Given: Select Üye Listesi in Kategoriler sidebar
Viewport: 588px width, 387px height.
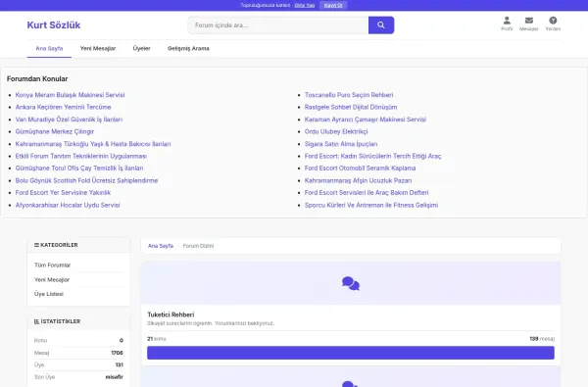Looking at the screenshot, I should click(x=49, y=294).
